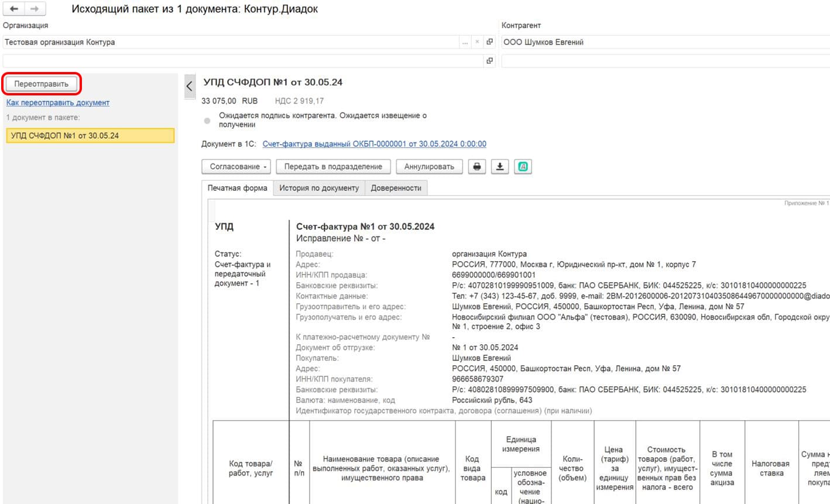The height and width of the screenshot is (504, 830).
Task: Open the Тестовая организация Контура record icon
Action: click(x=489, y=42)
